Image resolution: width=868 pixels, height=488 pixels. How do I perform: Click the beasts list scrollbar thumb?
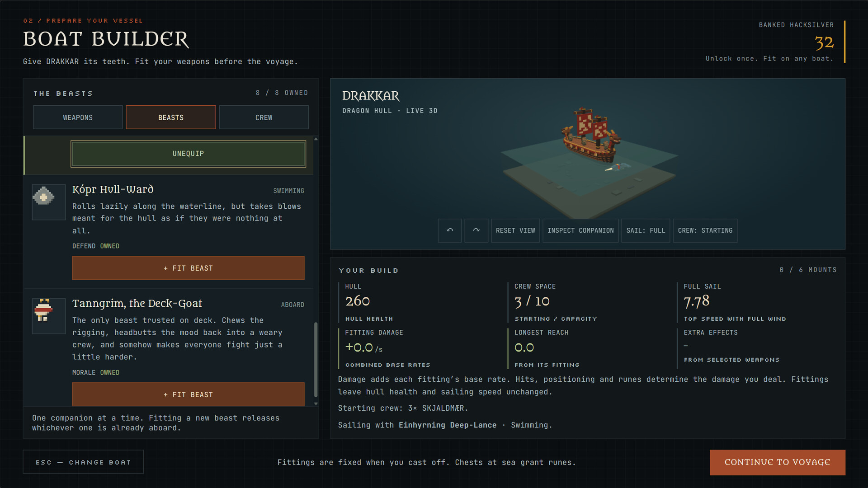(x=316, y=359)
